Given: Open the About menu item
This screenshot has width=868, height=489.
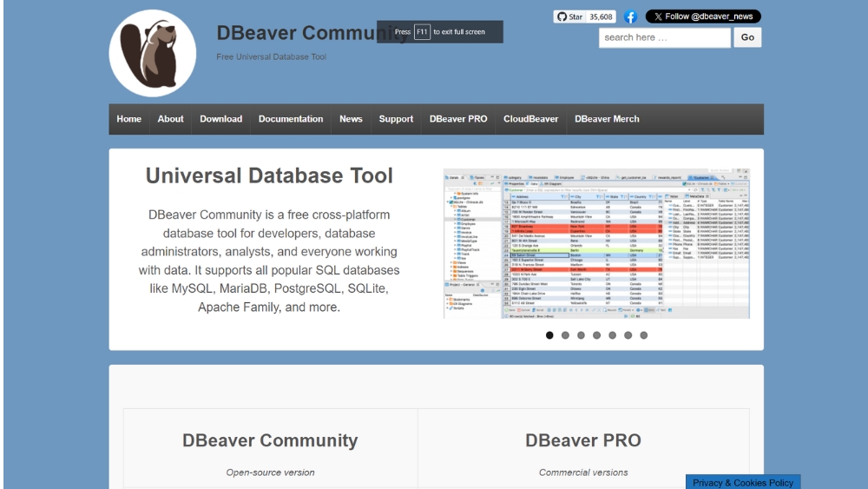Looking at the screenshot, I should 170,119.
